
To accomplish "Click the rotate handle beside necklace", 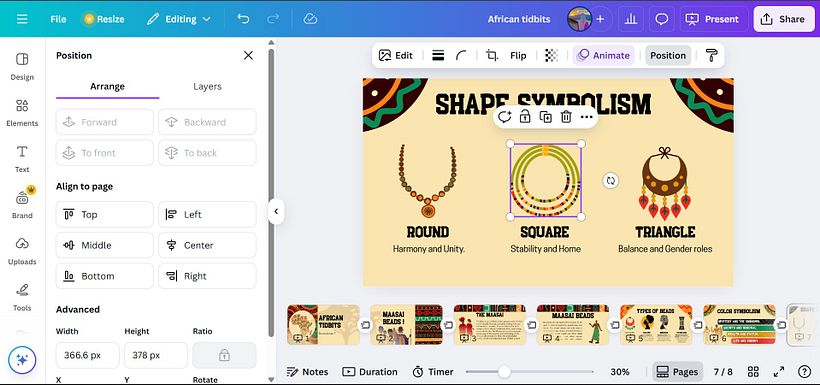I will (x=610, y=181).
